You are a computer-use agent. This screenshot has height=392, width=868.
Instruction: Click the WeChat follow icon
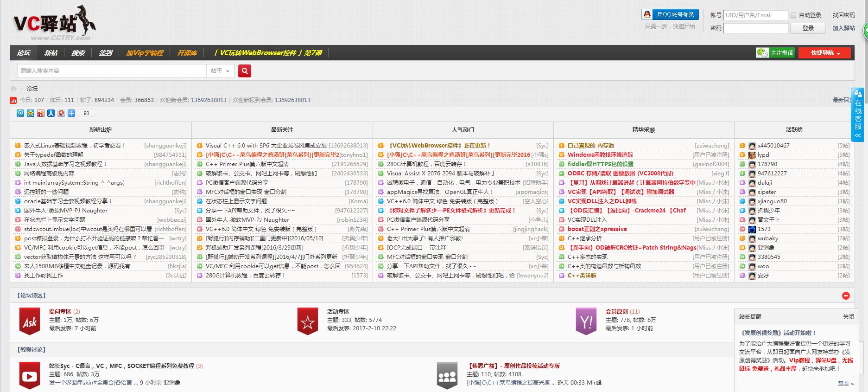pos(762,53)
